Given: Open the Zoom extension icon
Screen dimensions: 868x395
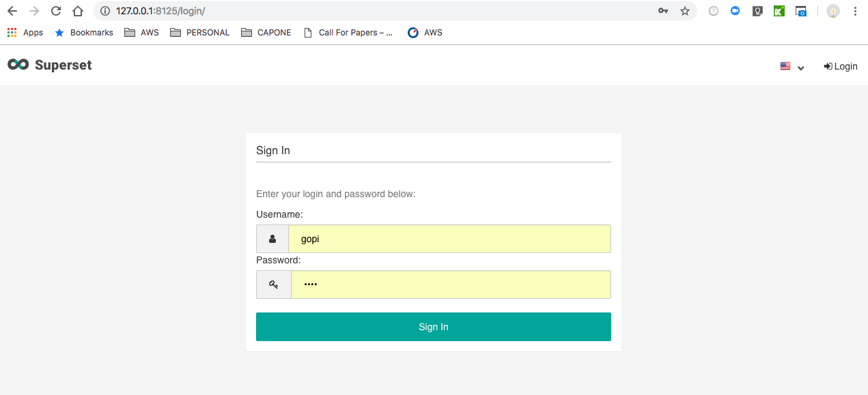Looking at the screenshot, I should pyautogui.click(x=736, y=11).
